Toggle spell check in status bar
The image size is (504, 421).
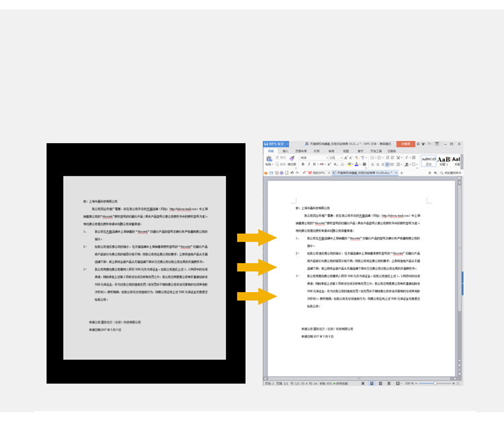(x=341, y=383)
